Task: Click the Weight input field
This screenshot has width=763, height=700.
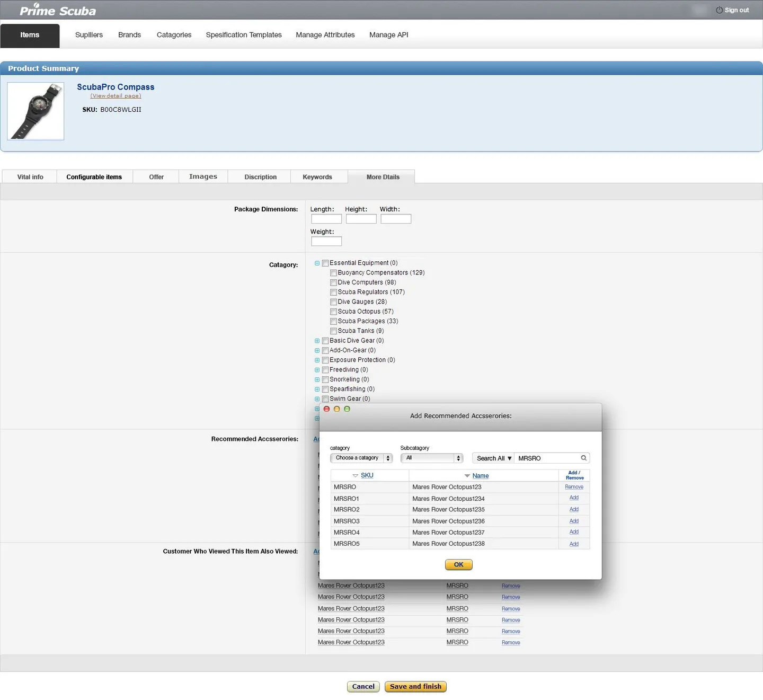Action: point(326,242)
